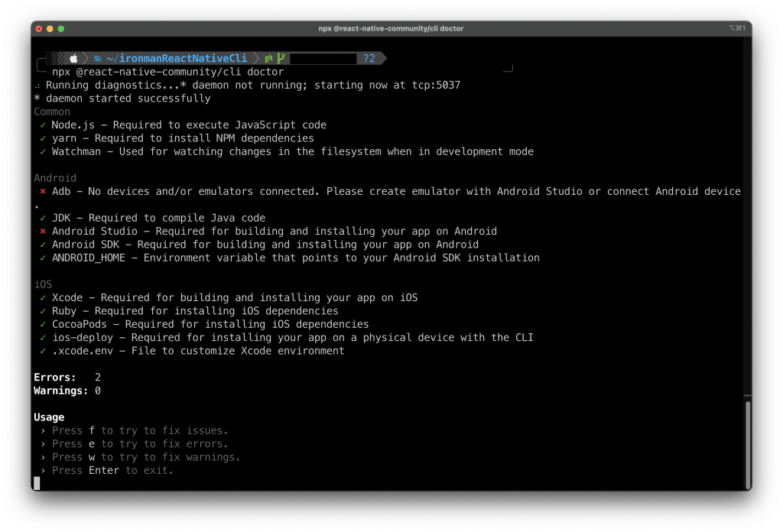Click the green checkmark beside Ruby

[43, 311]
